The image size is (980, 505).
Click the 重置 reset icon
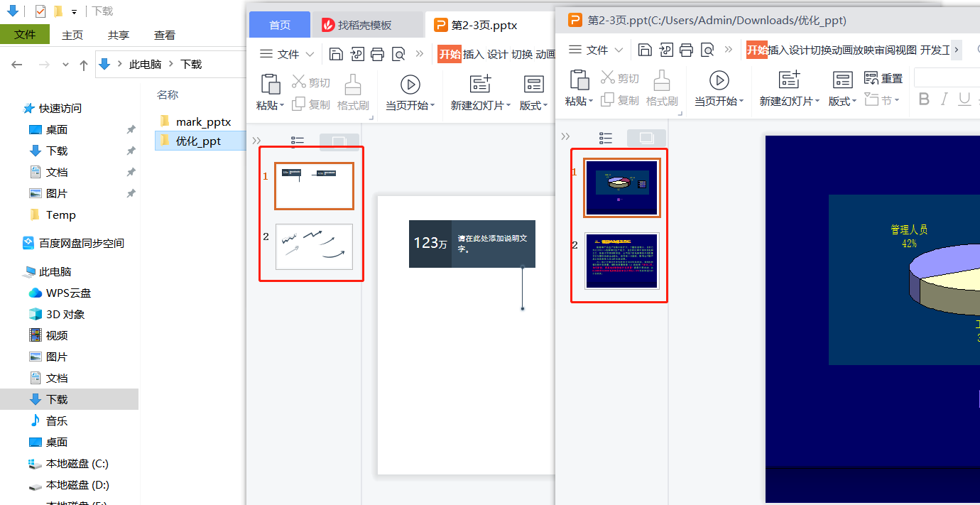click(884, 78)
